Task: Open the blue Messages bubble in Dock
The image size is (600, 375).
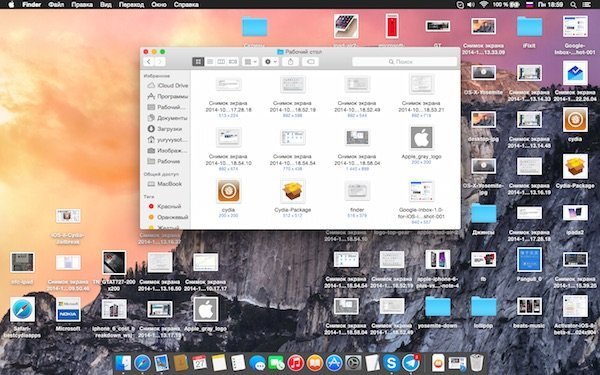Action: [x=257, y=363]
